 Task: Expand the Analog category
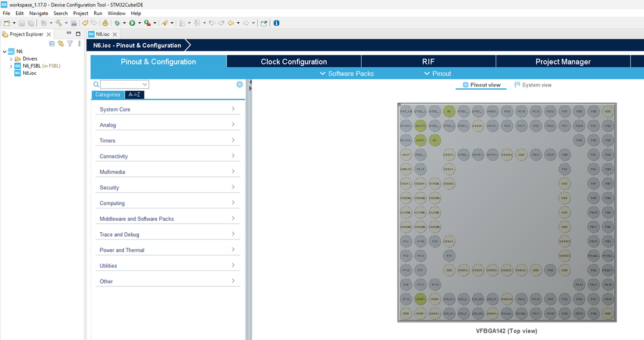[x=168, y=125]
